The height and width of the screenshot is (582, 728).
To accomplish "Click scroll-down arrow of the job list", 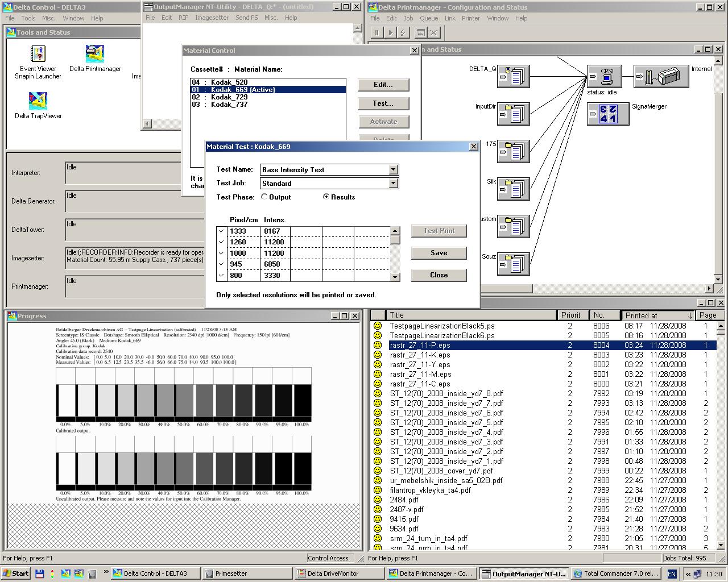I will click(721, 545).
